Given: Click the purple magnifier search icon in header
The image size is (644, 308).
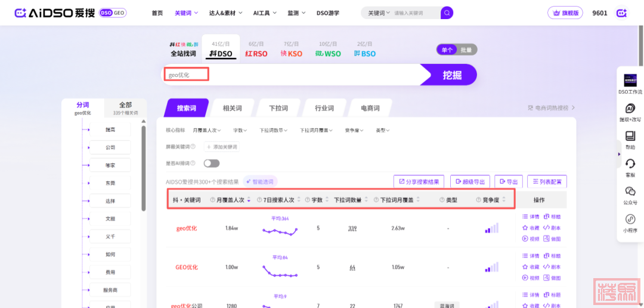Looking at the screenshot, I should point(447,13).
